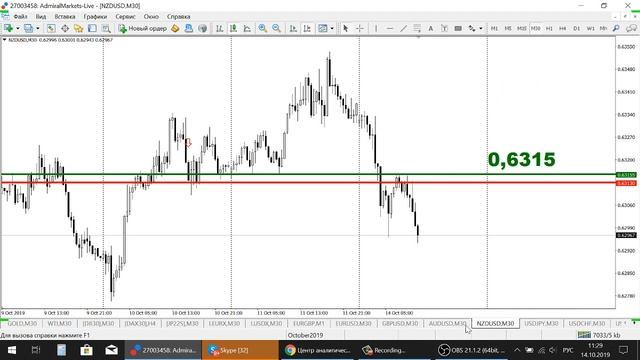Zoom out the chart with magnifier minus

click(276, 28)
